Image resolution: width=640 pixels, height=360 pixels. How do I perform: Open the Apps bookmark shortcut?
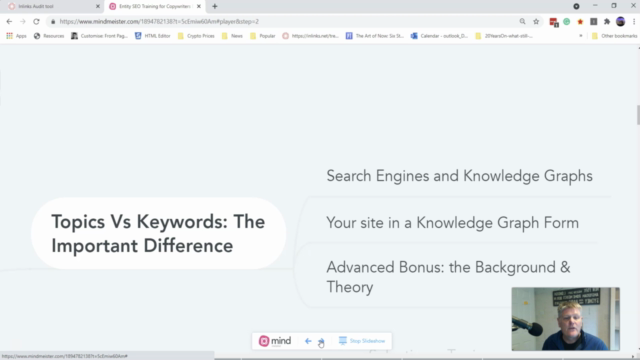click(x=16, y=36)
